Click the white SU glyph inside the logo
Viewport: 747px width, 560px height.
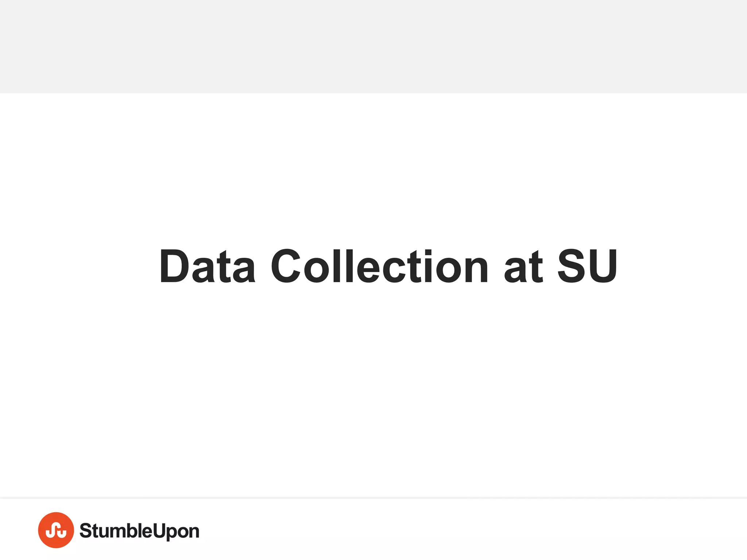56,531
